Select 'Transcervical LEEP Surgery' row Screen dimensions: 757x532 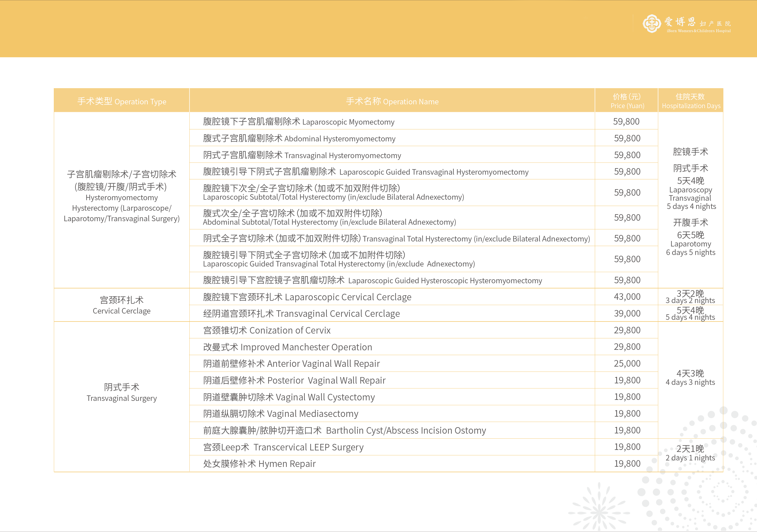click(392, 447)
